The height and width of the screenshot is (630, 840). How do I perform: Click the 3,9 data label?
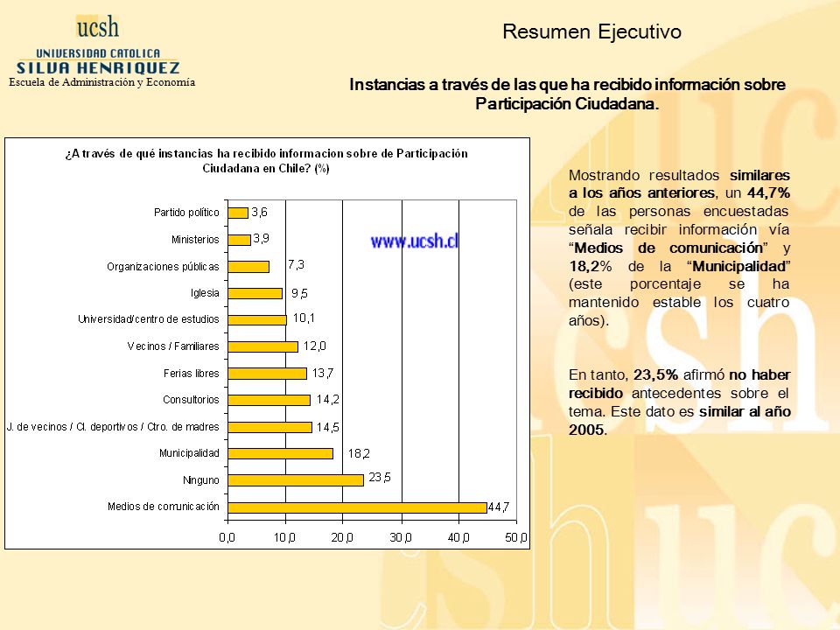[x=261, y=238]
